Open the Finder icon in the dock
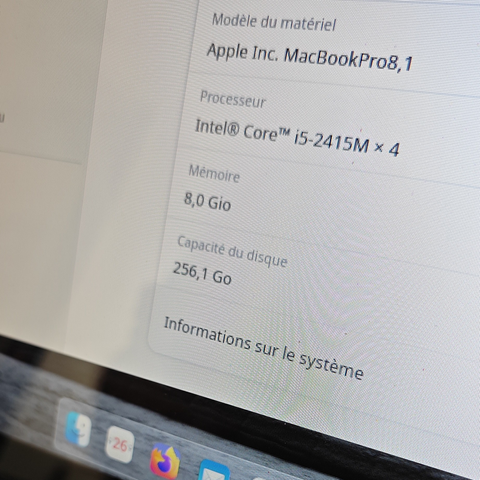The width and height of the screenshot is (480, 480). 78,429
